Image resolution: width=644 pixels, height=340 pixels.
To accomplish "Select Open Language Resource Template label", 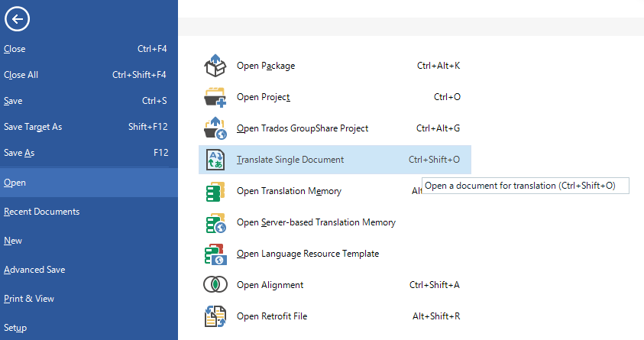I will (x=308, y=254).
